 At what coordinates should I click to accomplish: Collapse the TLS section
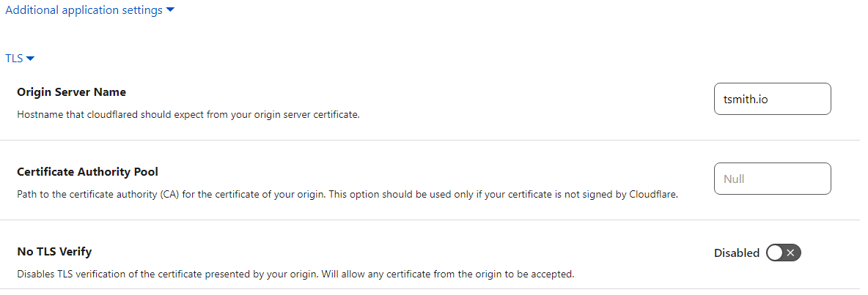(x=14, y=58)
